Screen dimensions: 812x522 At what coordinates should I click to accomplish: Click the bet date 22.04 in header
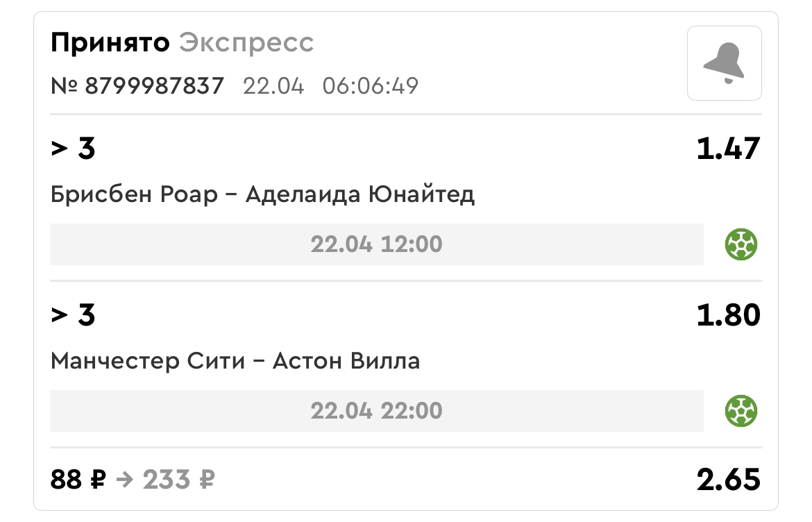273,86
